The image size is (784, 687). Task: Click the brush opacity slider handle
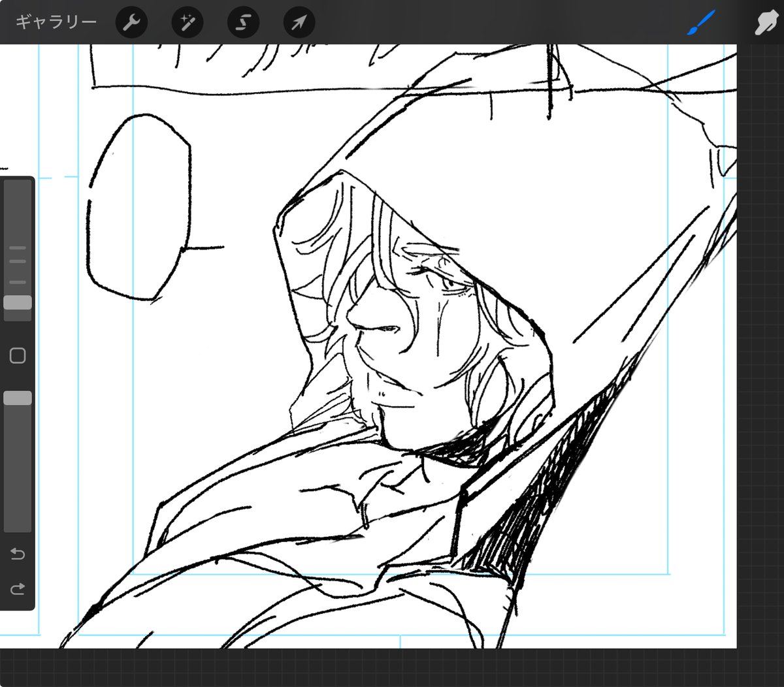click(x=18, y=398)
